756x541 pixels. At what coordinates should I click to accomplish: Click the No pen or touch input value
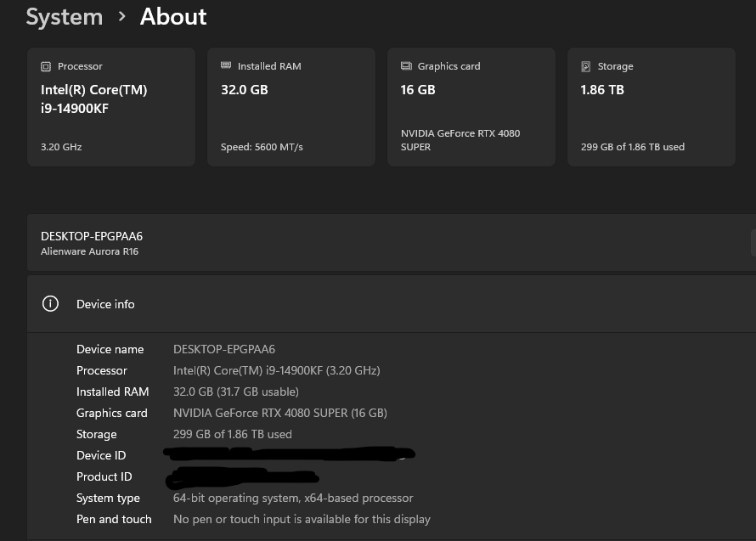[302, 519]
